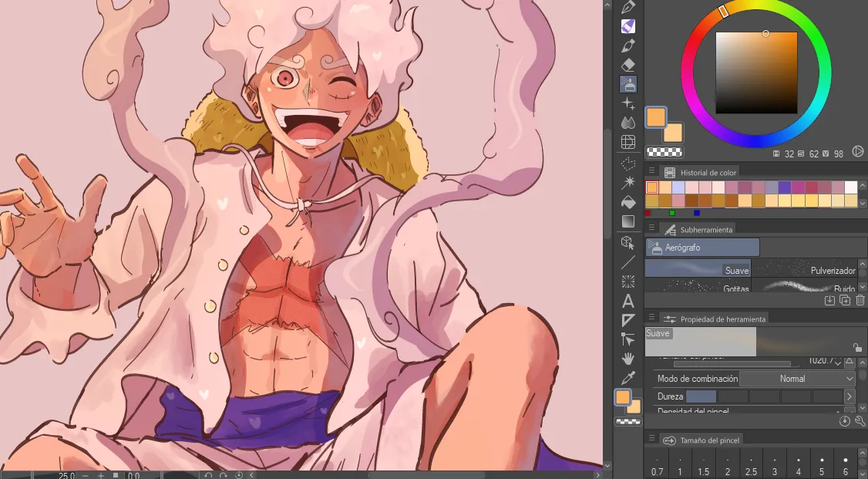This screenshot has height=479, width=868.
Task: Open sub tool detail wrench icon
Action: coord(860,421)
